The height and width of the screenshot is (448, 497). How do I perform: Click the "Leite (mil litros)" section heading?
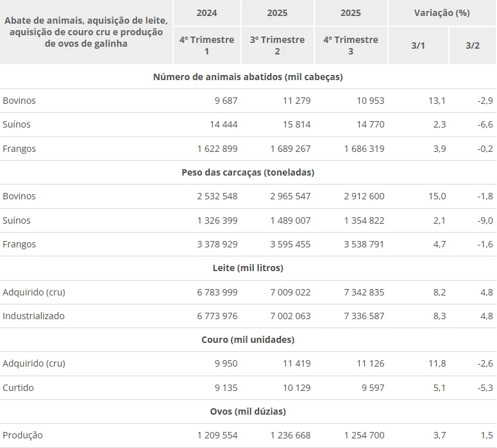[x=248, y=268]
